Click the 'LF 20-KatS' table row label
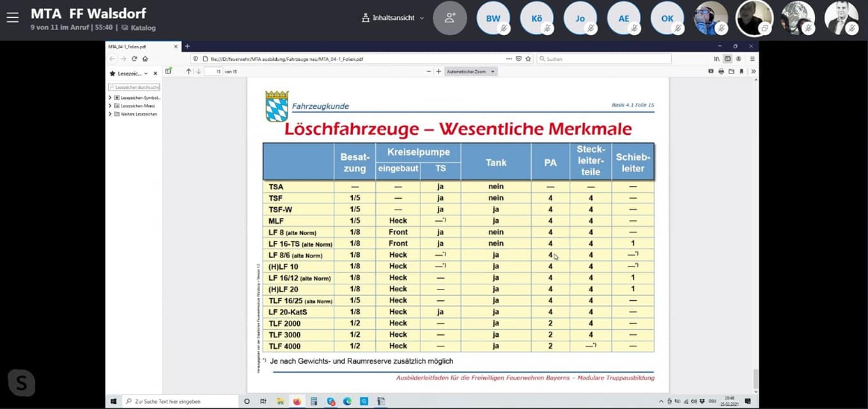 pyautogui.click(x=288, y=312)
